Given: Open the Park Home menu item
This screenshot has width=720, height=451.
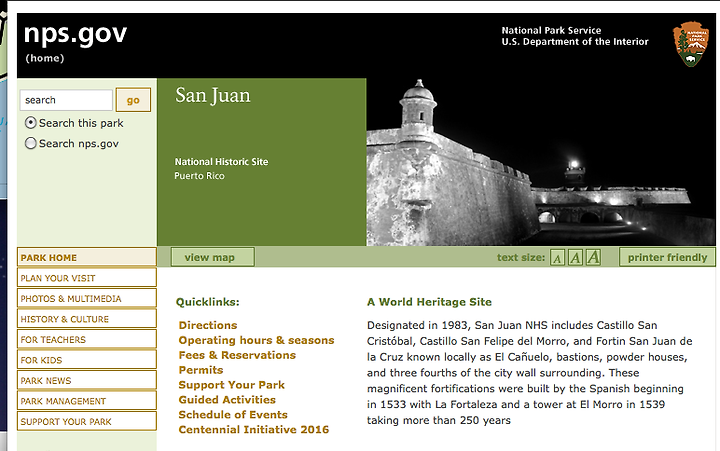Looking at the screenshot, I should [87, 257].
